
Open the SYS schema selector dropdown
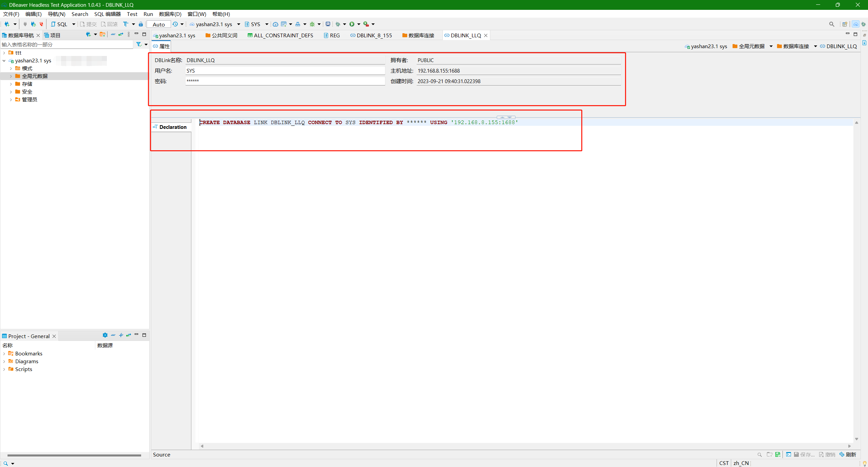click(x=267, y=24)
